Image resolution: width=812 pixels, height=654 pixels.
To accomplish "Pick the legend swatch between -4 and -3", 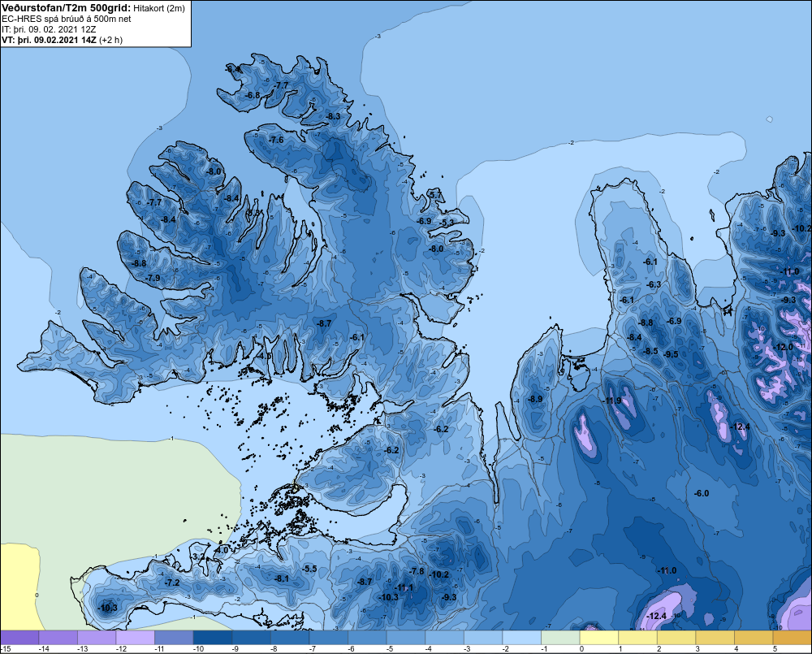I will click(x=445, y=638).
